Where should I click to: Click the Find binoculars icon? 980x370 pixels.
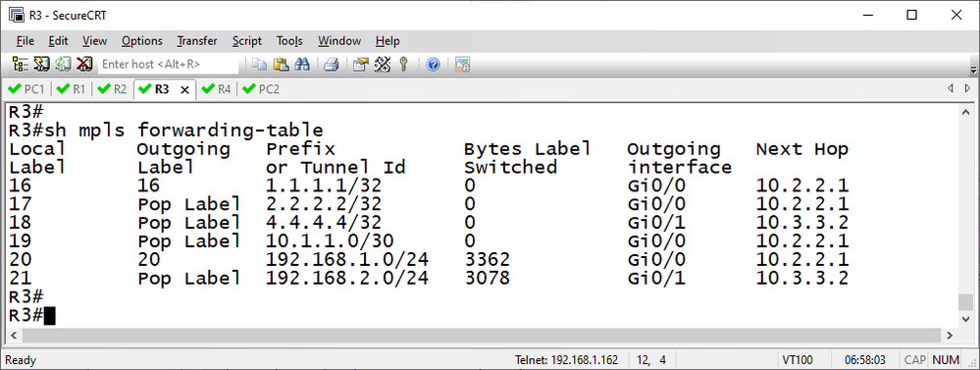coord(302,64)
